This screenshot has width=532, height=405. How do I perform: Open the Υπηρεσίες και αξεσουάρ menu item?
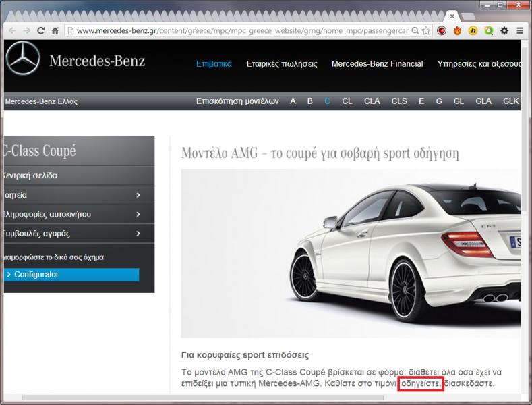coord(479,64)
